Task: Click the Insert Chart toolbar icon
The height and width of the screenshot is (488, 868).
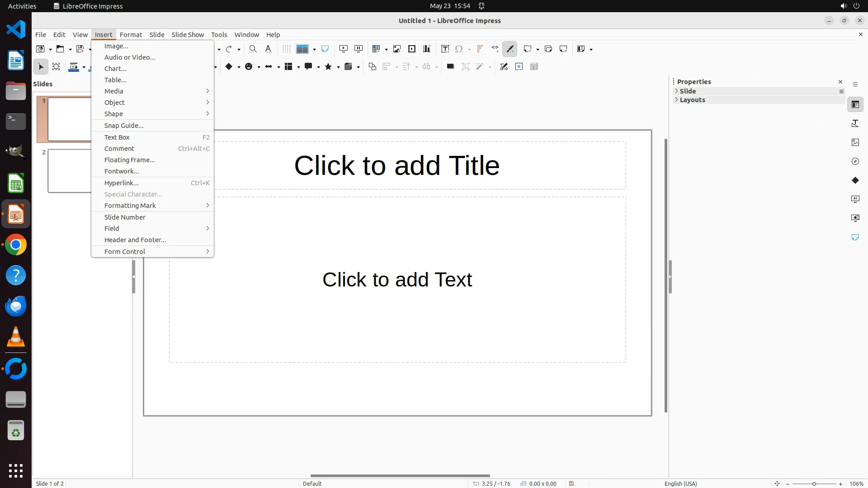Action: pos(426,49)
